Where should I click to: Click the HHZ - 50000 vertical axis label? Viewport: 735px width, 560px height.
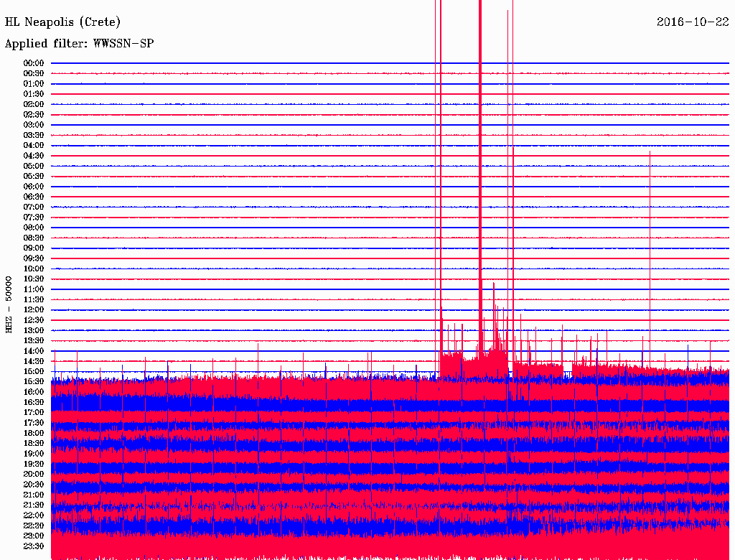tap(9, 304)
